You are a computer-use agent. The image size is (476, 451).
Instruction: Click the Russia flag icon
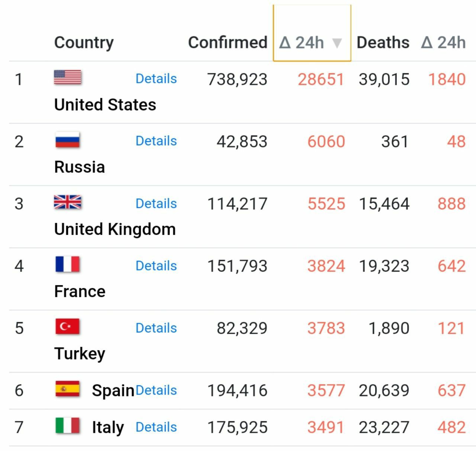click(x=67, y=140)
